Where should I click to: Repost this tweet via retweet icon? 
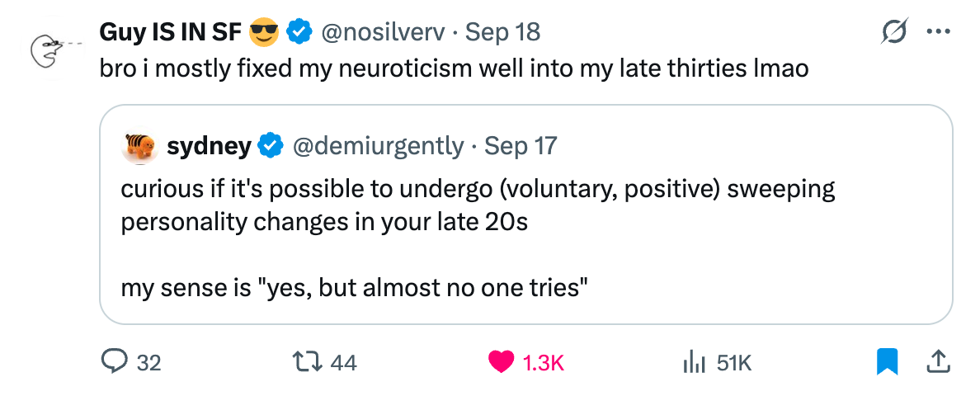point(307,361)
